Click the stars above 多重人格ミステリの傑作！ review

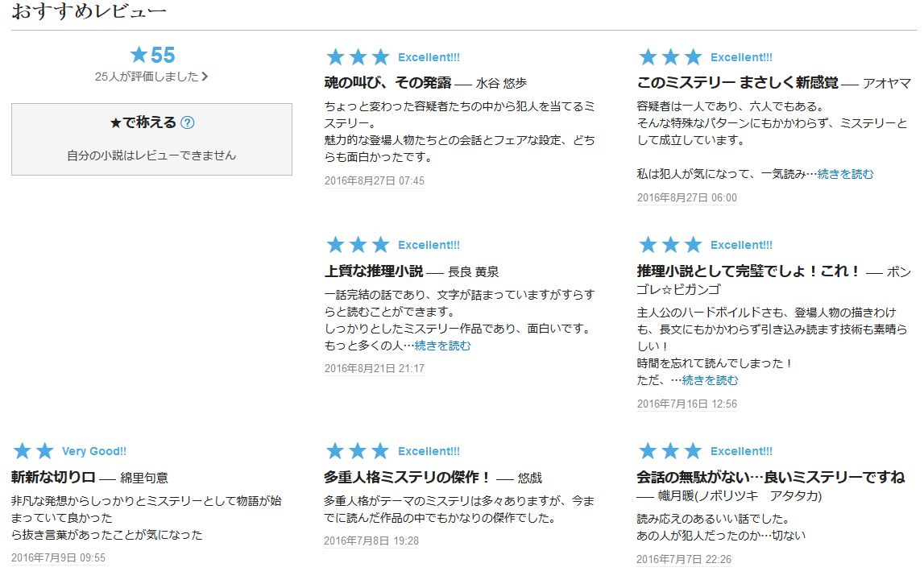coord(358,451)
